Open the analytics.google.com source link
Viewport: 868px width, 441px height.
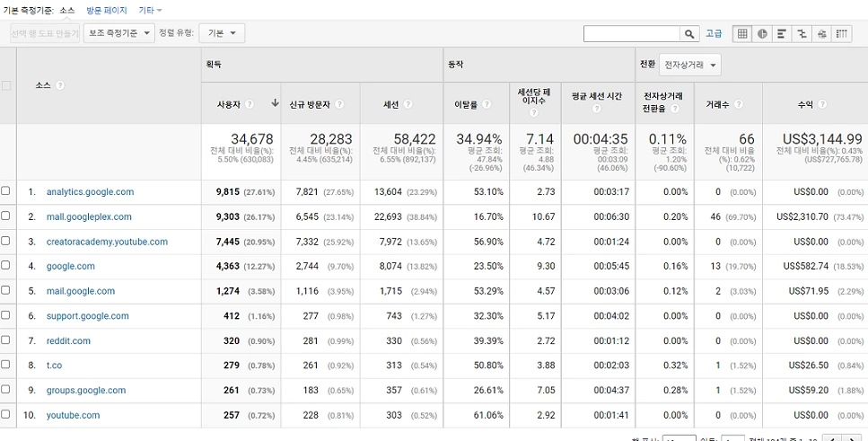click(x=91, y=191)
